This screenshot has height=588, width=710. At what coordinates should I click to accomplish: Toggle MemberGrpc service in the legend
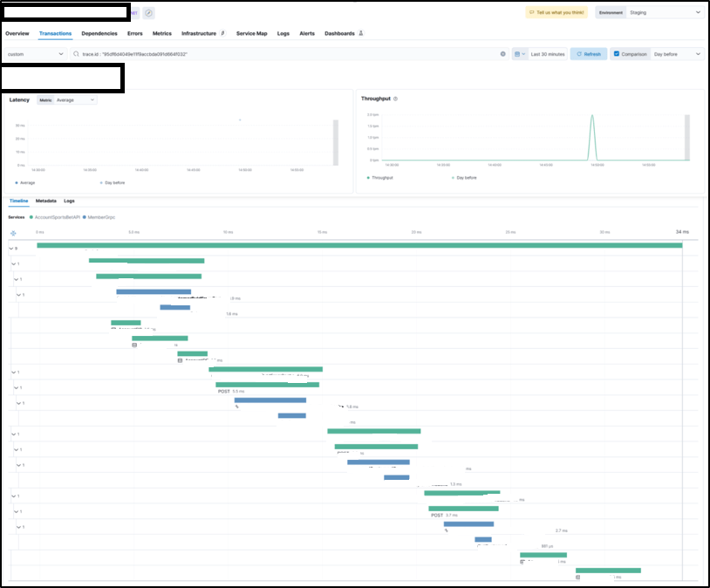(x=102, y=216)
